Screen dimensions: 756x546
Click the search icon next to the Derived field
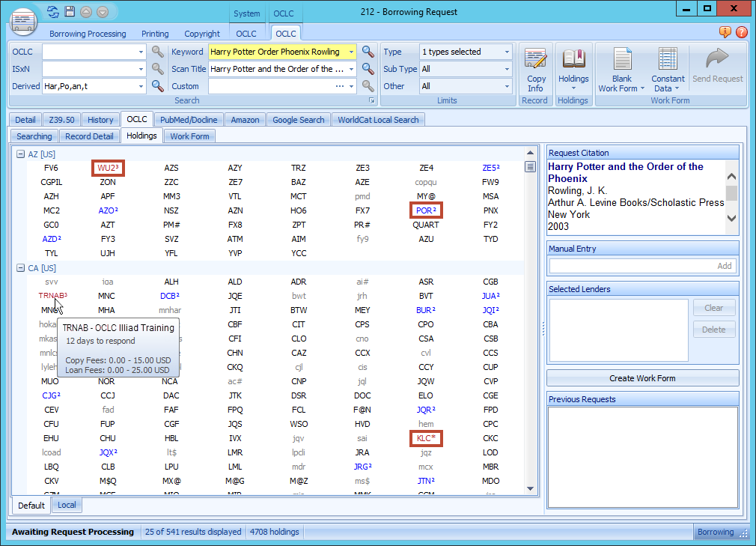tap(157, 85)
